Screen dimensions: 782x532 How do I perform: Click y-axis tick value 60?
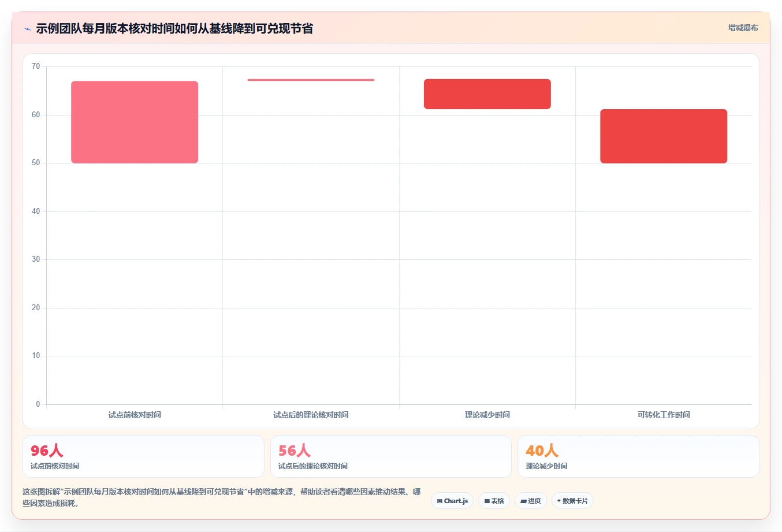click(36, 115)
